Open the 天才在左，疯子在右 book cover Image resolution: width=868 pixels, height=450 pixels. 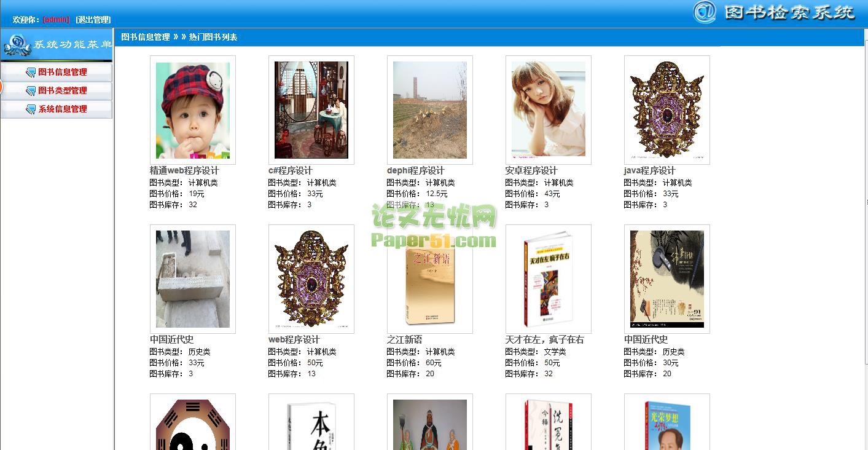coord(549,279)
